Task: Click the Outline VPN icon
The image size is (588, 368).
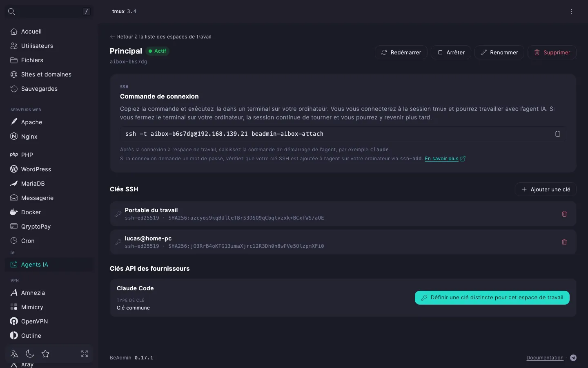Action: click(x=14, y=335)
